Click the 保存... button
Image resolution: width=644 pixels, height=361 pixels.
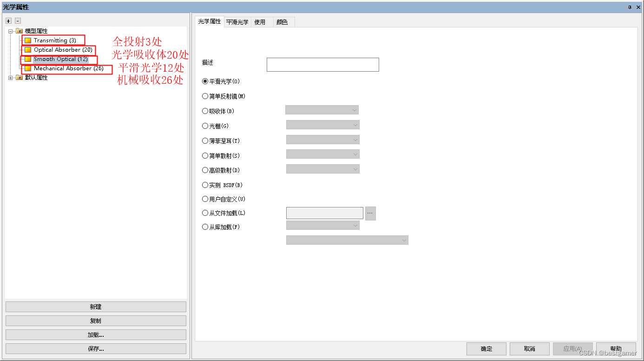click(x=95, y=348)
